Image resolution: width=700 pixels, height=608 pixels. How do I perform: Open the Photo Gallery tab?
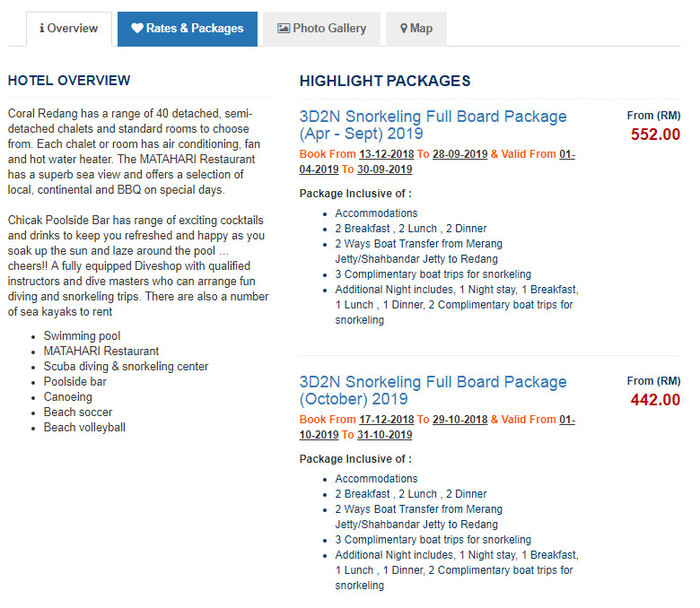322,29
